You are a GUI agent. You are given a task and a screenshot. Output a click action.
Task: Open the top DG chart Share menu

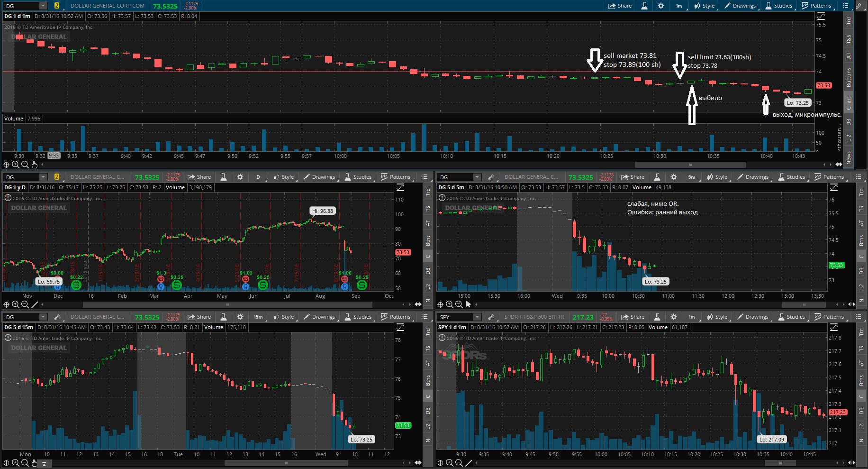[x=620, y=6]
